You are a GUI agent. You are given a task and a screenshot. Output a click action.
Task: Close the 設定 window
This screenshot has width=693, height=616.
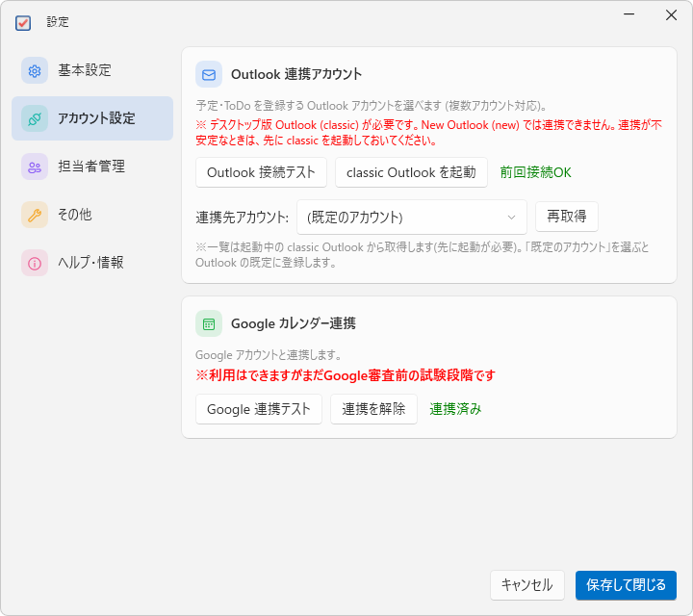[x=672, y=14]
